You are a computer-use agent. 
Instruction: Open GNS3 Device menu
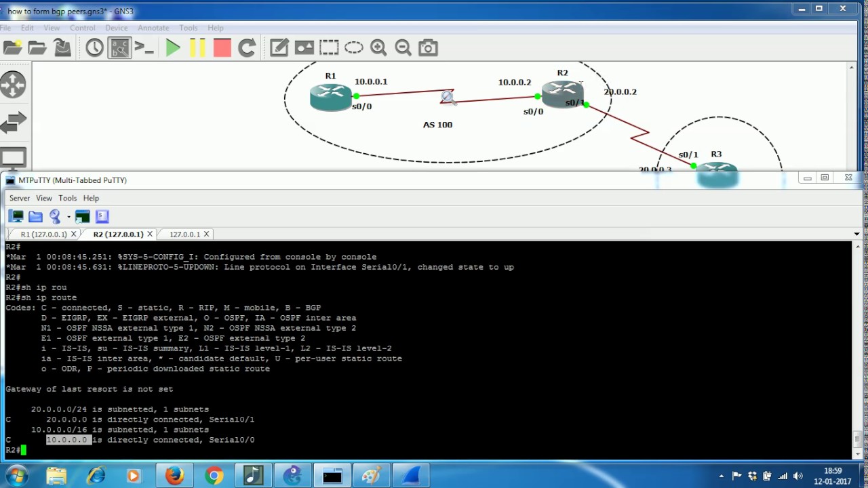click(x=117, y=28)
